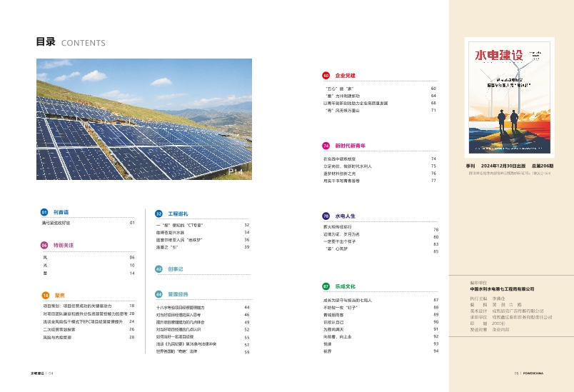Viewport: 574px width, 392px height.
Task: Click the 执行主编 credit line
Action: pos(488,298)
